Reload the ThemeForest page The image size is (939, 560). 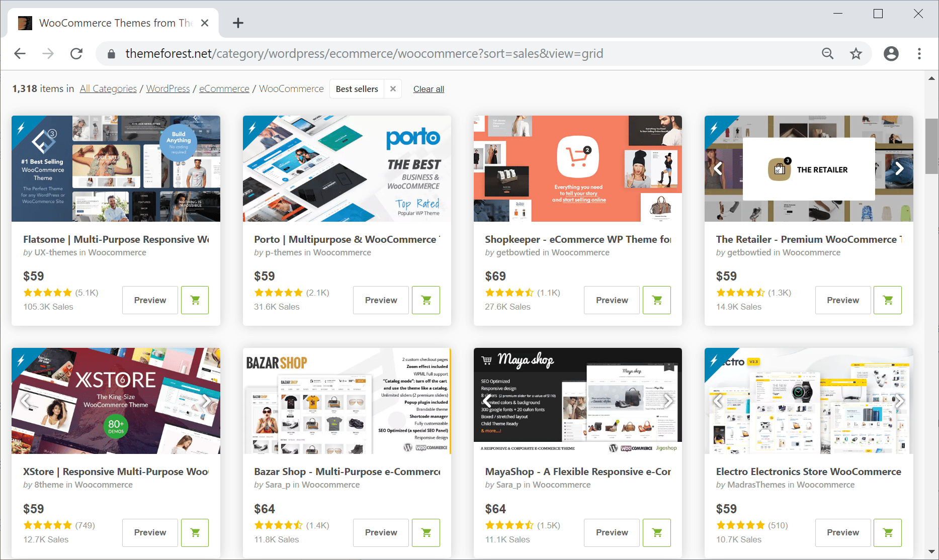click(x=76, y=53)
